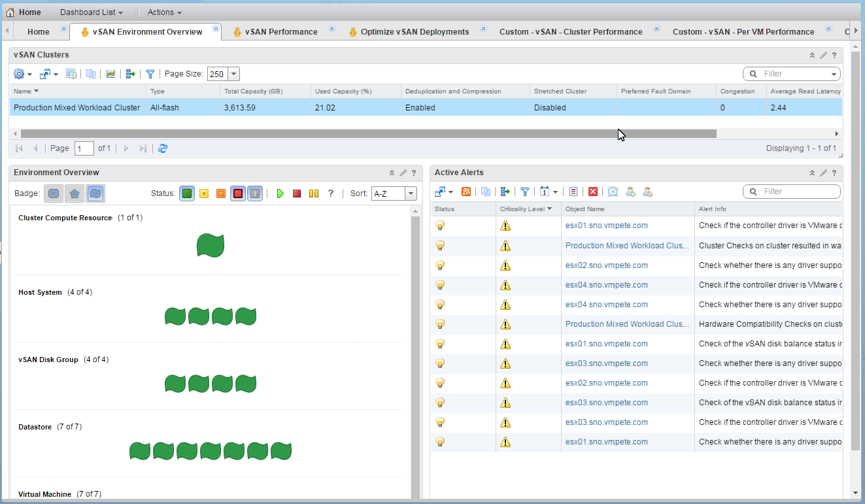The image size is (865, 504).
Task: Toggle the yellow Status filter
Action: point(204,193)
